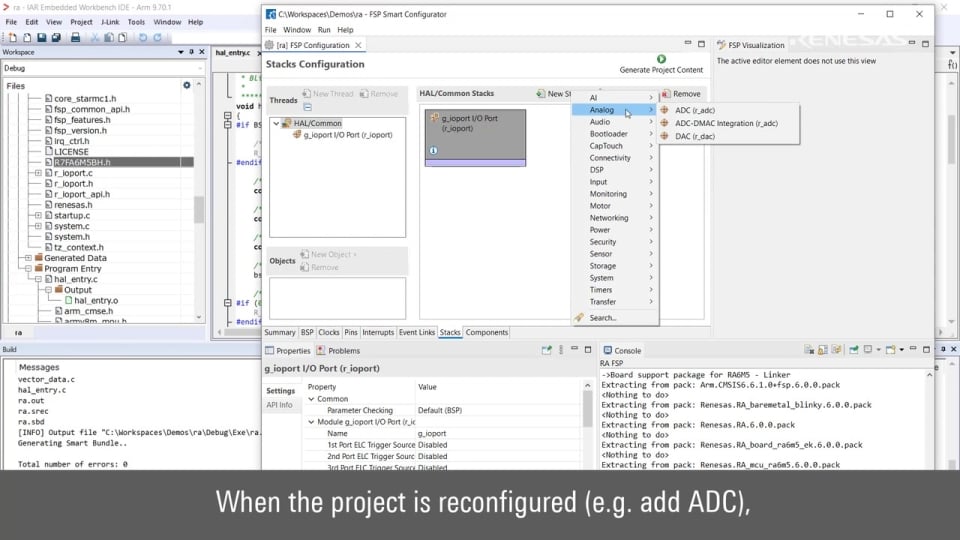Switch to the Pins tab
Image resolution: width=960 pixels, height=540 pixels.
pos(350,332)
